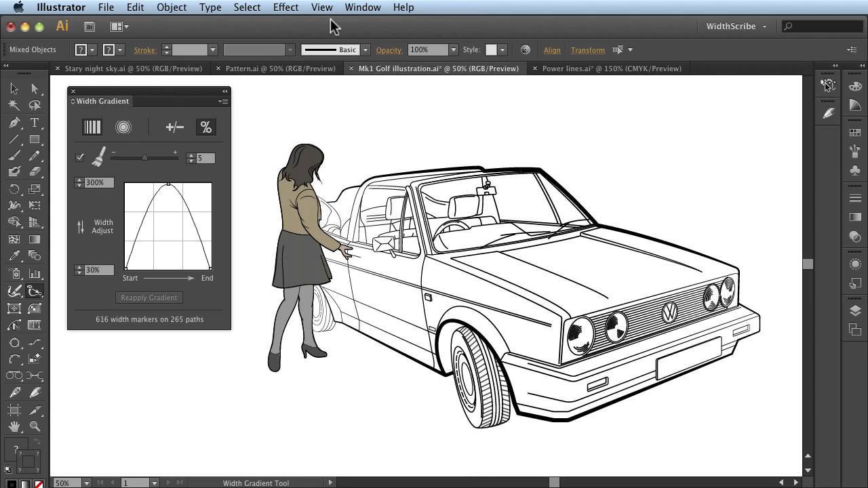Click the Reapply Gradient button
This screenshot has height=488, width=868.
[x=149, y=298]
